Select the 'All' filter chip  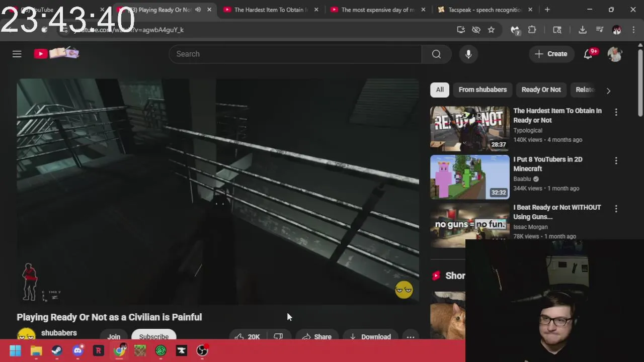pos(440,89)
